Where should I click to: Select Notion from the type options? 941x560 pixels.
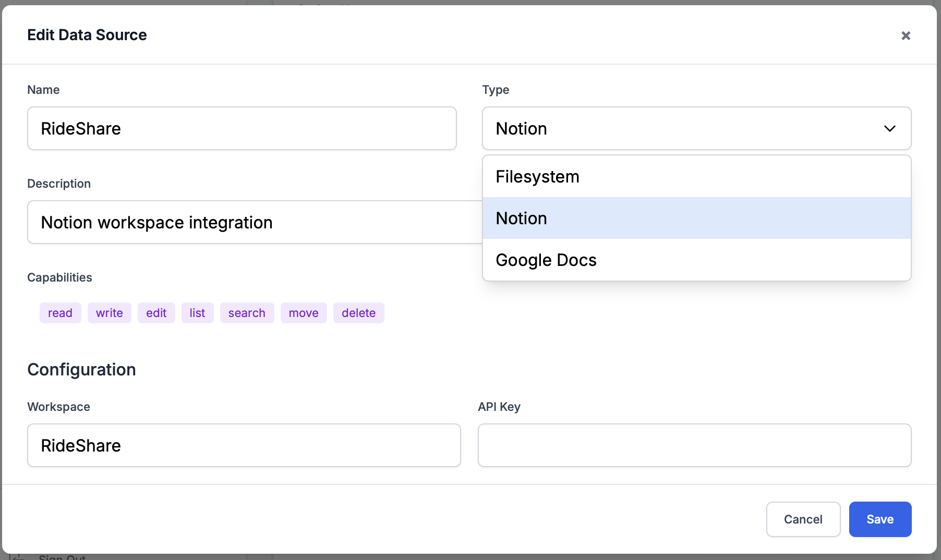(521, 218)
